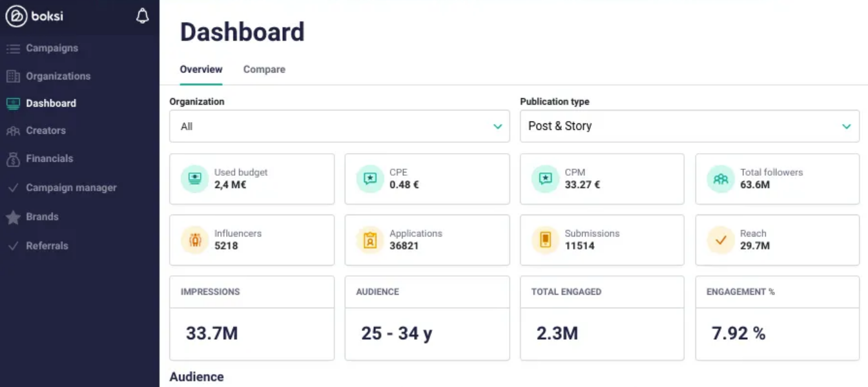Open Financials via the money bag icon
Viewport: 868px width, 387px height.
tap(13, 158)
